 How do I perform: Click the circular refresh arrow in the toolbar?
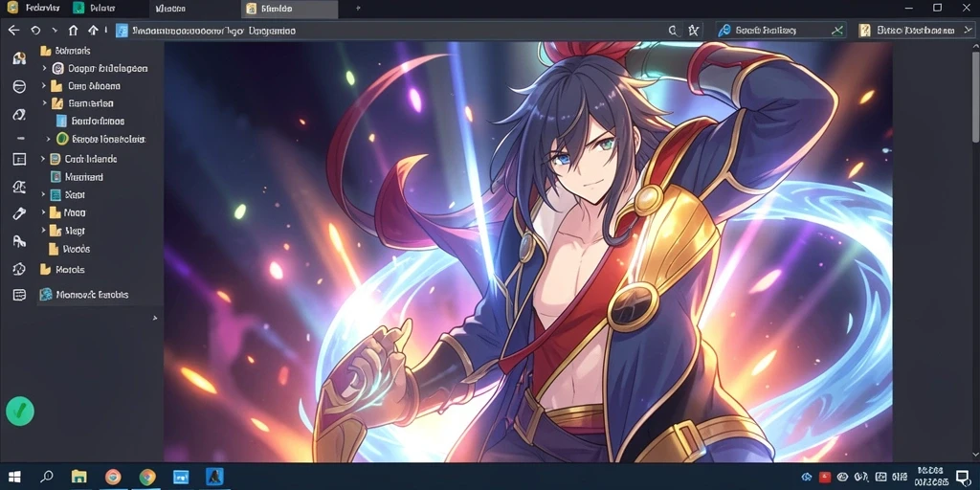(x=35, y=30)
